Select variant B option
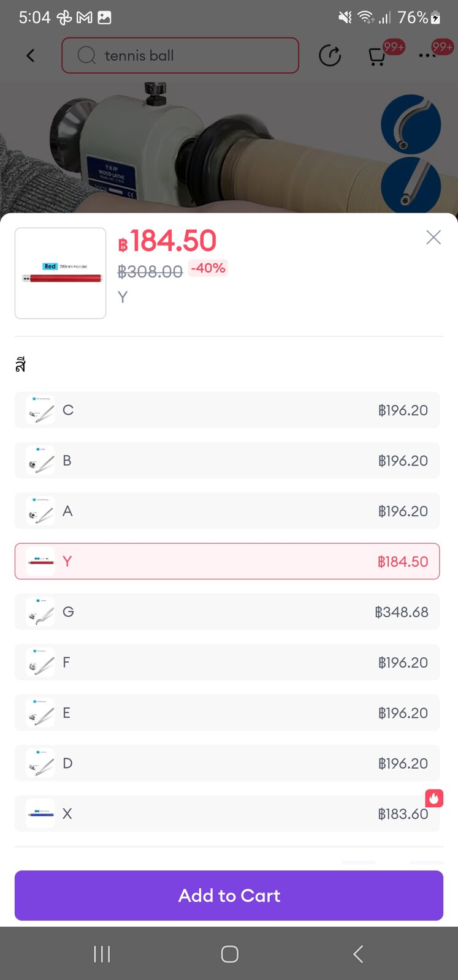 [x=227, y=461]
